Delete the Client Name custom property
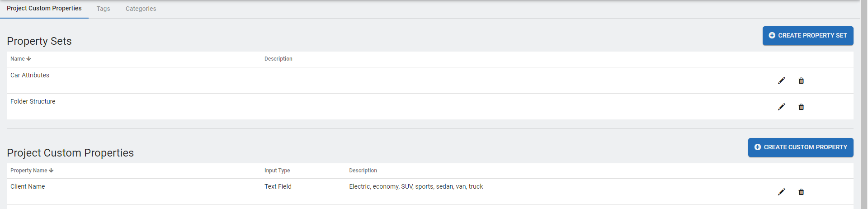Image resolution: width=868 pixels, height=209 pixels. (801, 192)
